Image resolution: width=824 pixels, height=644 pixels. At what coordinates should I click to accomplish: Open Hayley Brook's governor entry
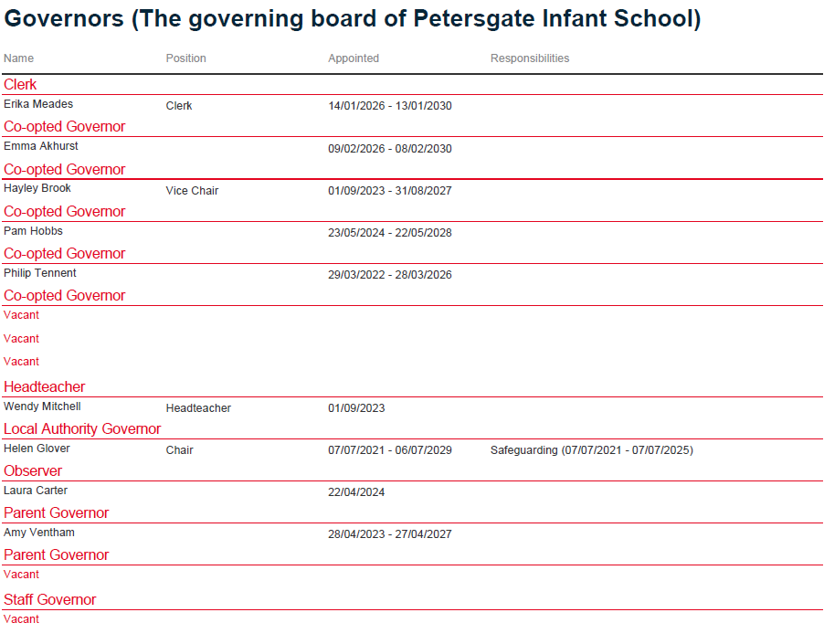(x=37, y=188)
